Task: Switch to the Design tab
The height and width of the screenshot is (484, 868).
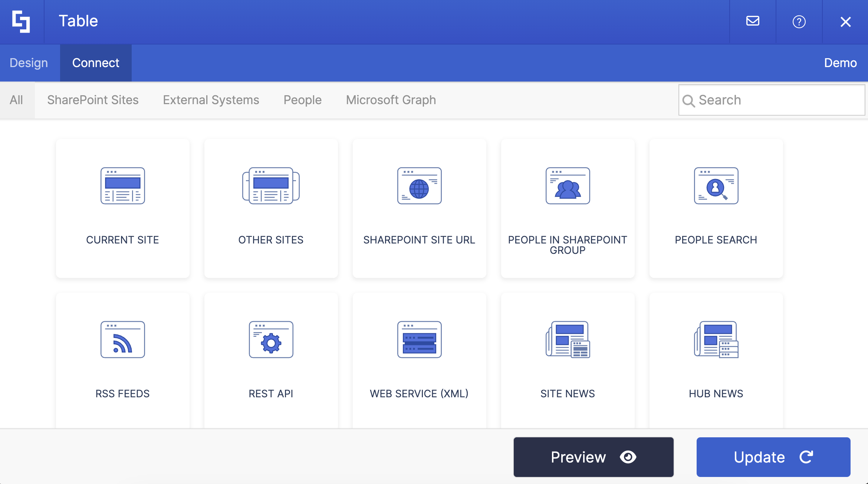Action: tap(29, 63)
